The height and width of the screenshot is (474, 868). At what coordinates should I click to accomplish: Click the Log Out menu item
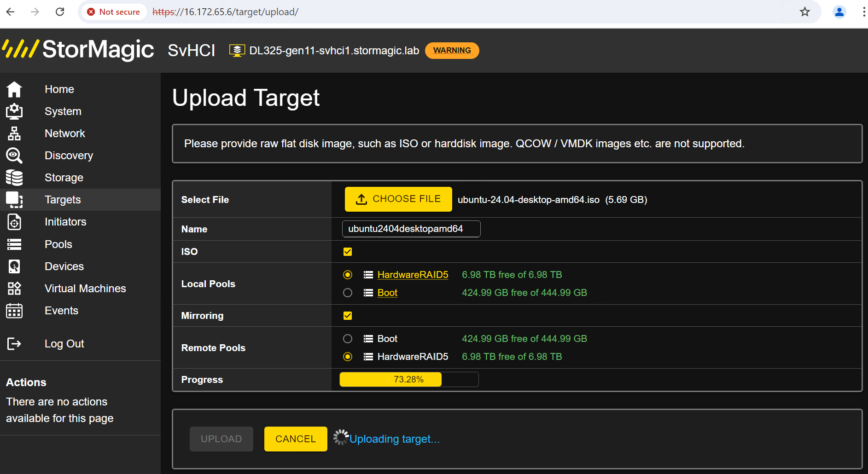click(x=64, y=344)
